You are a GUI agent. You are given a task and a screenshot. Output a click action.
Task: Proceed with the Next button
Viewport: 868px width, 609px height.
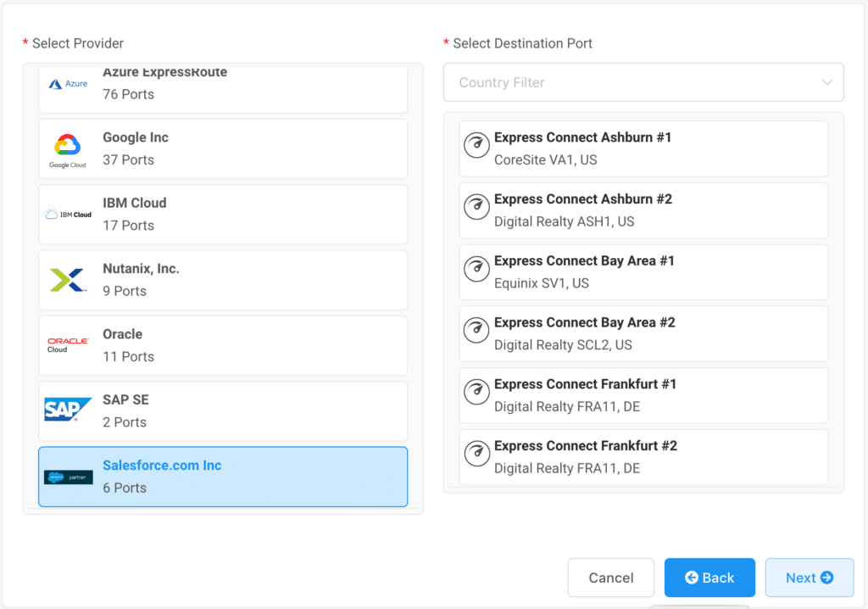(x=809, y=578)
